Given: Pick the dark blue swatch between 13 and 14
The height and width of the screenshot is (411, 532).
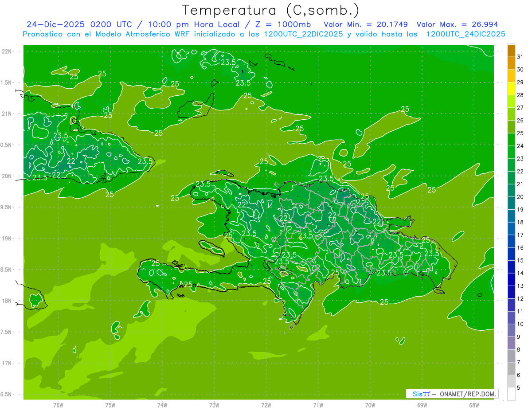Looking at the screenshot, I should [x=511, y=280].
